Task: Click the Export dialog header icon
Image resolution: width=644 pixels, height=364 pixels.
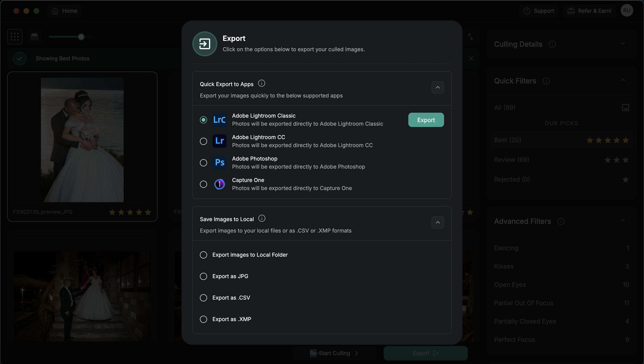Action: (x=205, y=44)
